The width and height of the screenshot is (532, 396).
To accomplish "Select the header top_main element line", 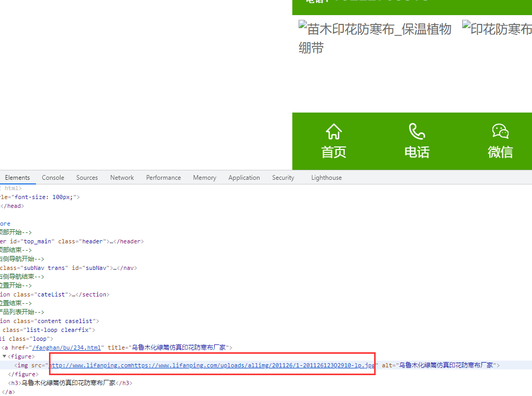I will 73,241.
